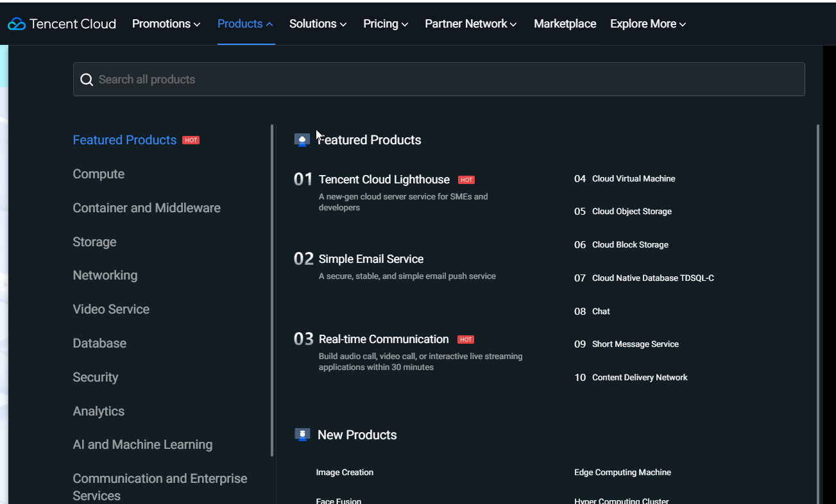
Task: Select the Security category
Action: pos(96,377)
